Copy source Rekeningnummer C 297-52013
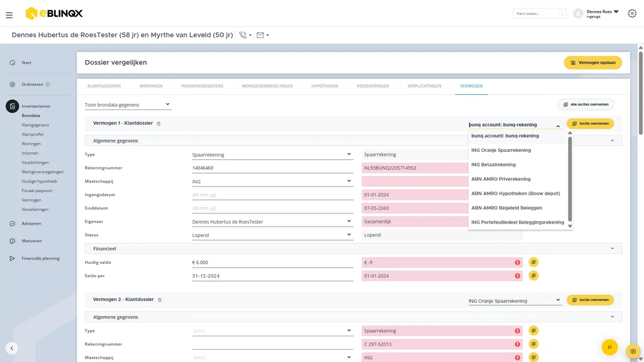 (x=533, y=344)
